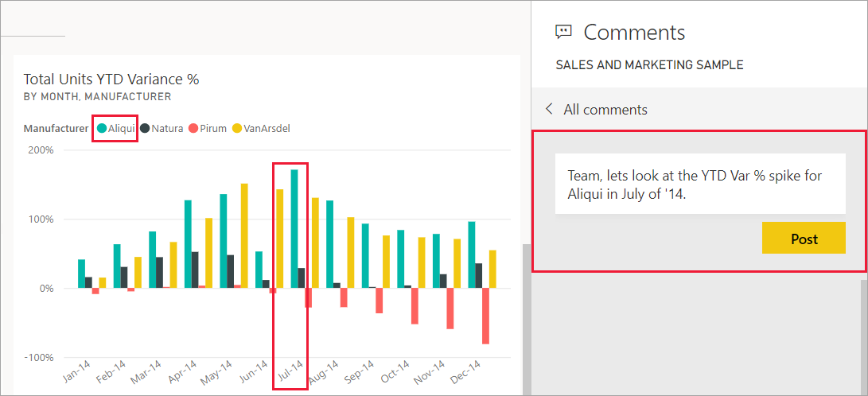The image size is (868, 396).
Task: Click the Post button
Action: (804, 239)
